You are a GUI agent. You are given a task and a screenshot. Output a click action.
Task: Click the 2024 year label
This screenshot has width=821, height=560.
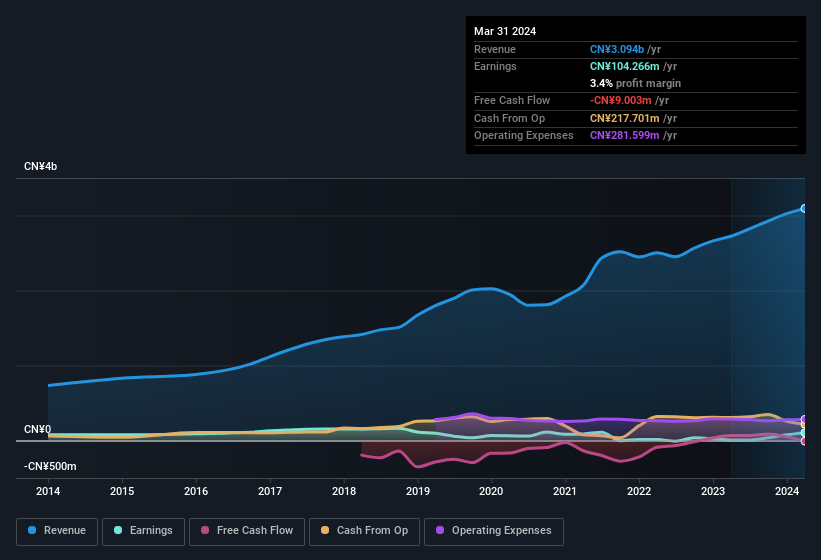tap(786, 491)
